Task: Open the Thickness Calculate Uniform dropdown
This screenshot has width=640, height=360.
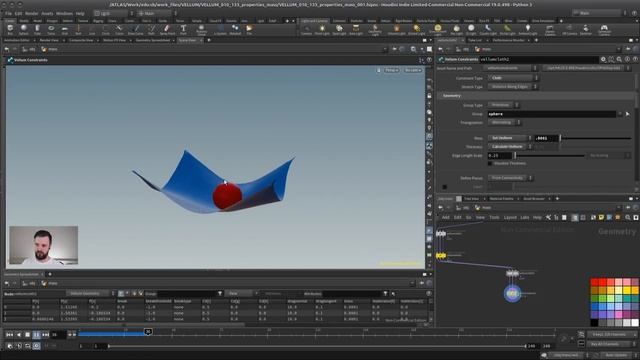Action: tap(510, 147)
